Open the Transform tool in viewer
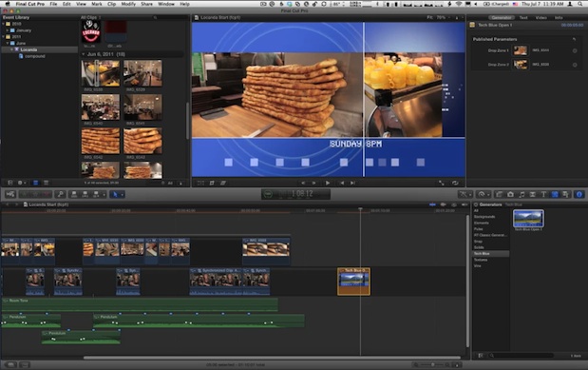Screen dimensions: 588x370 [201, 183]
